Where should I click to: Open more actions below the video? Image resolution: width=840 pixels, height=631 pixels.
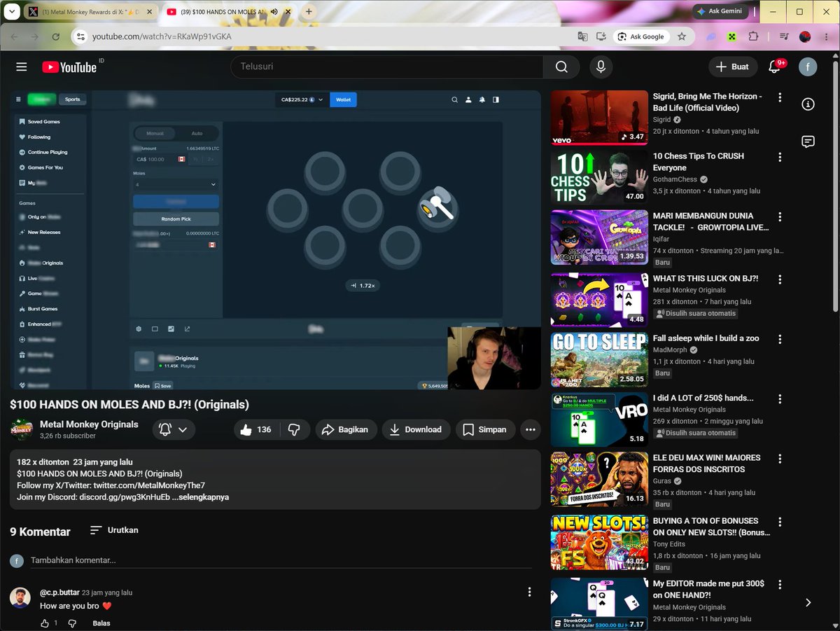tap(530, 429)
